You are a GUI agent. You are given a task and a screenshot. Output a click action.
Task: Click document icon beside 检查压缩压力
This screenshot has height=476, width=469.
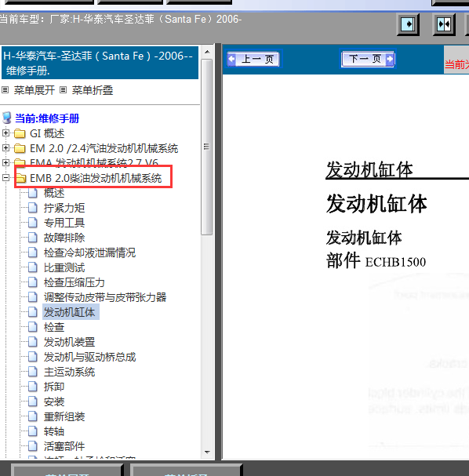tap(32, 282)
